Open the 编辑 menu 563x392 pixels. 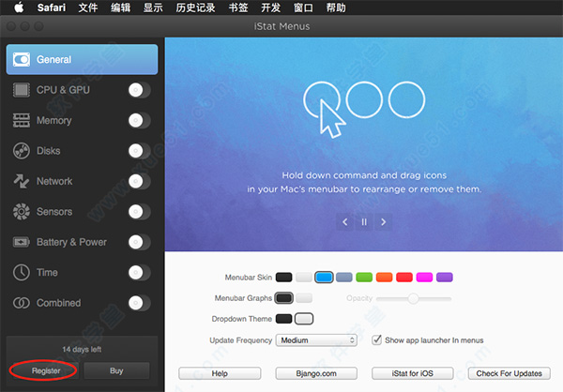click(121, 8)
